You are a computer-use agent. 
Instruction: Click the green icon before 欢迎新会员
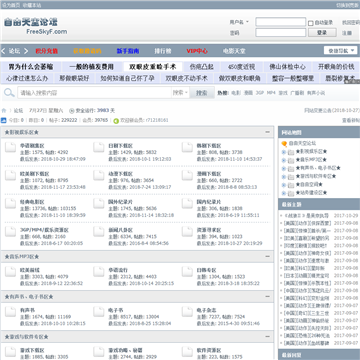point(116,121)
